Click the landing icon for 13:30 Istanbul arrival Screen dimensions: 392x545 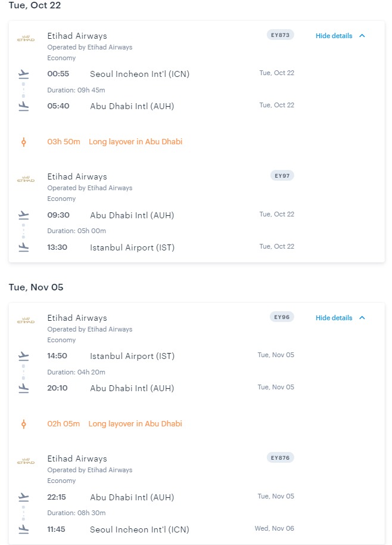click(24, 247)
